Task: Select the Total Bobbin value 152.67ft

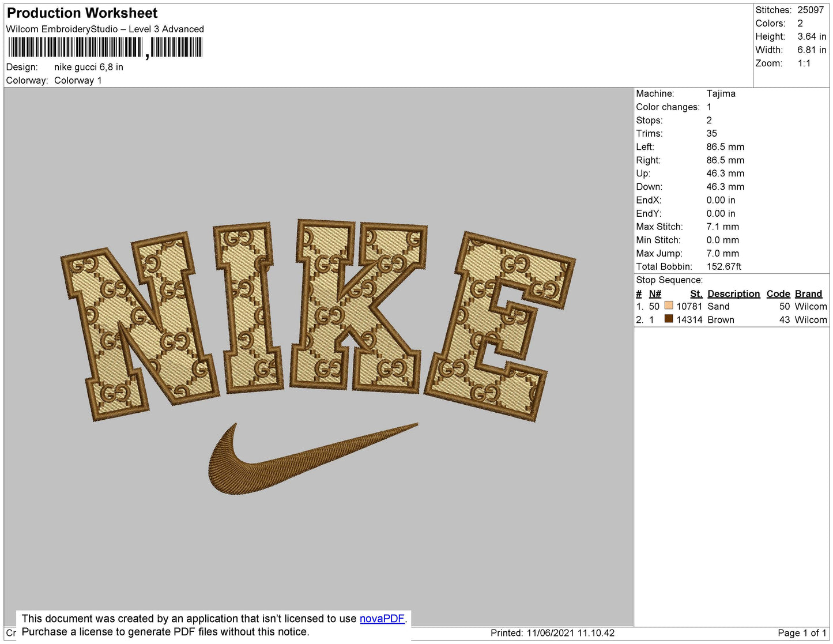Action: 724,266
